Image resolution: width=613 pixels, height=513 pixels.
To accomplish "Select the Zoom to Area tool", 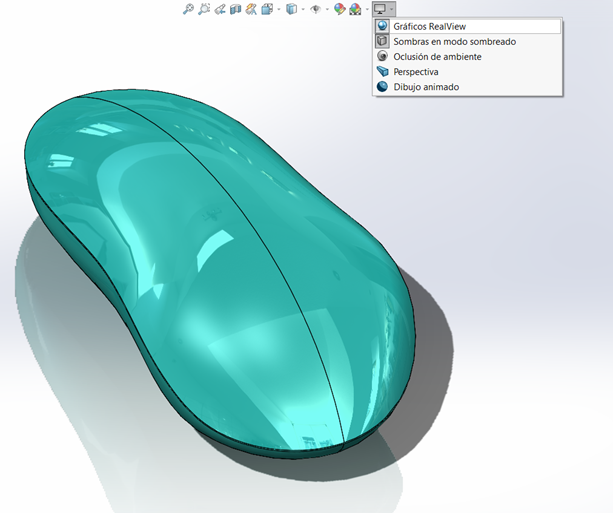I will tap(204, 9).
